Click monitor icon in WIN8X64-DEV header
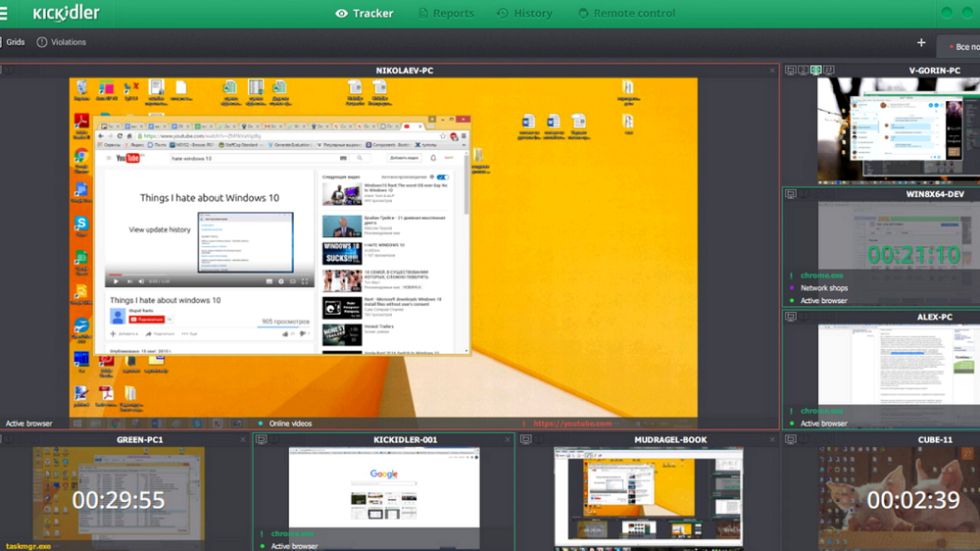The width and height of the screenshot is (980, 551). pyautogui.click(x=790, y=194)
